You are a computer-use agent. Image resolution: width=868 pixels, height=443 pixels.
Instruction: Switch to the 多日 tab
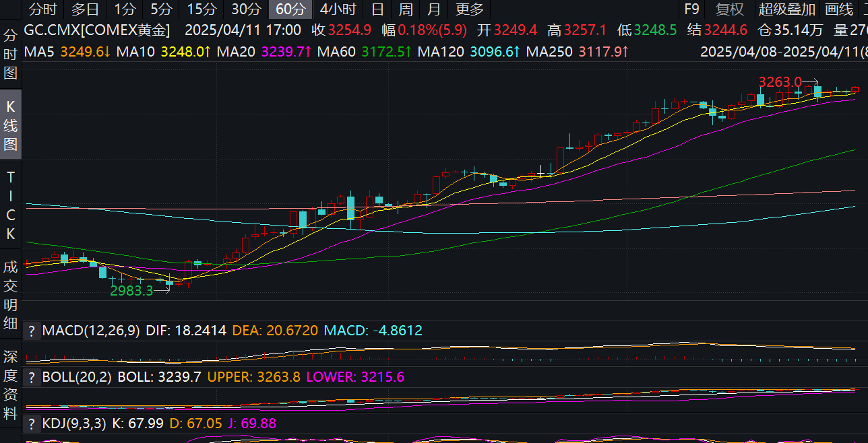[86, 9]
